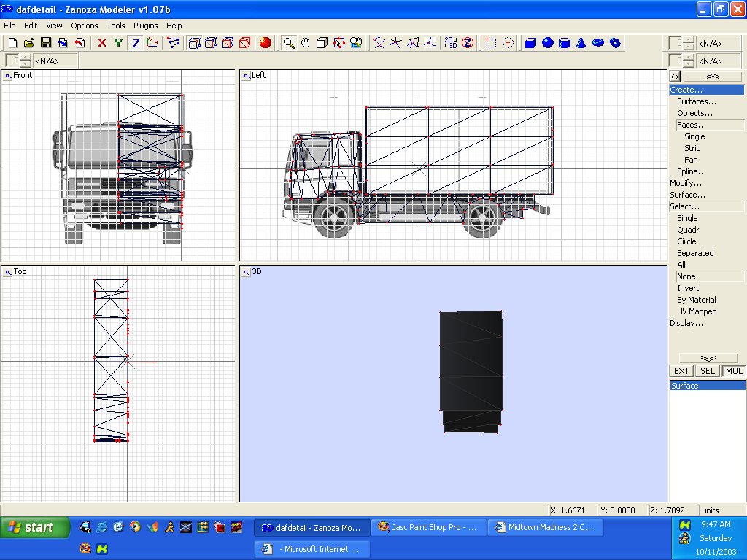The height and width of the screenshot is (560, 747).
Task: Toggle the blue Z axis constraint
Action: (x=136, y=43)
